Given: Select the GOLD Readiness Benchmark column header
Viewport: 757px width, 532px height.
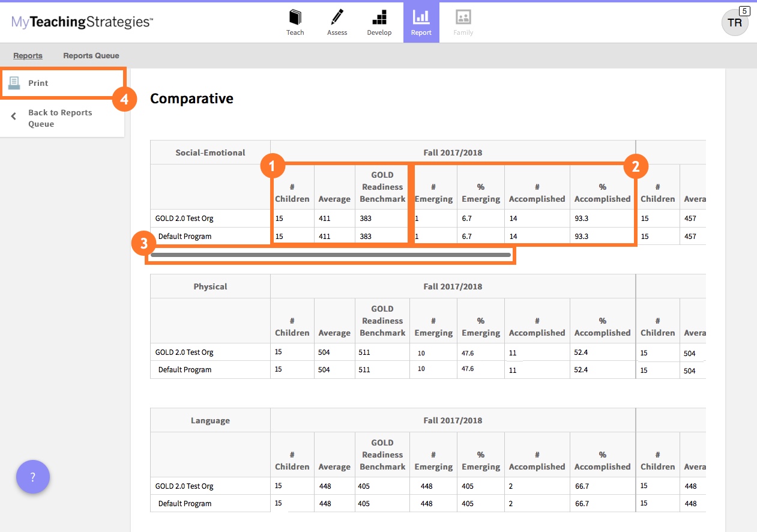Looking at the screenshot, I should (x=382, y=187).
